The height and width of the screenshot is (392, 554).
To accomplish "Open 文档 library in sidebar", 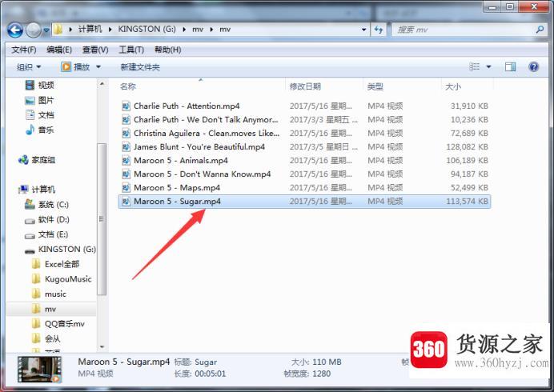I will pyautogui.click(x=39, y=115).
